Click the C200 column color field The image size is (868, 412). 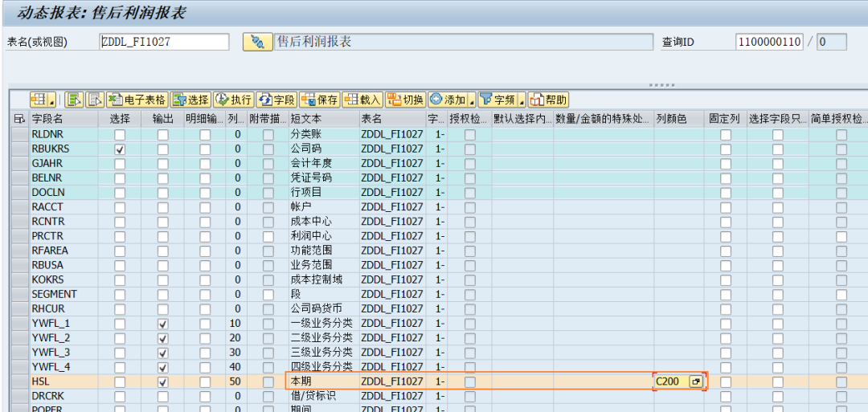coord(671,381)
